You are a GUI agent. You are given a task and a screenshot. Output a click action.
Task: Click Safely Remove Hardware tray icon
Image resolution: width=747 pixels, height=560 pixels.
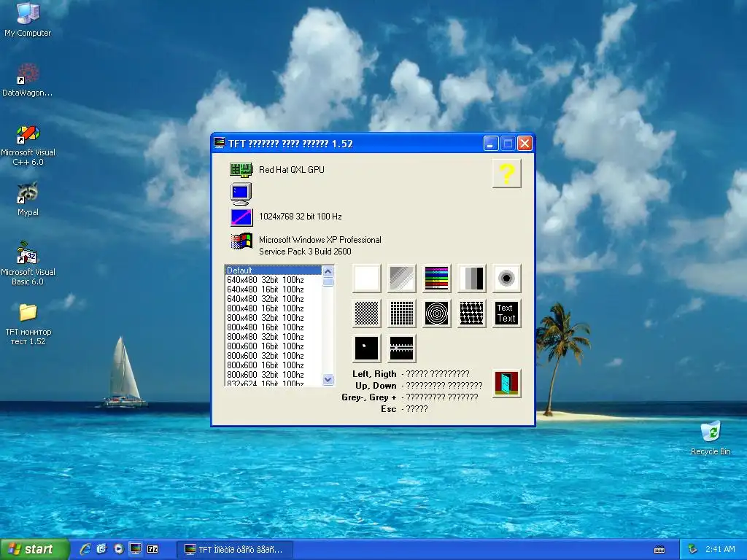click(x=693, y=549)
